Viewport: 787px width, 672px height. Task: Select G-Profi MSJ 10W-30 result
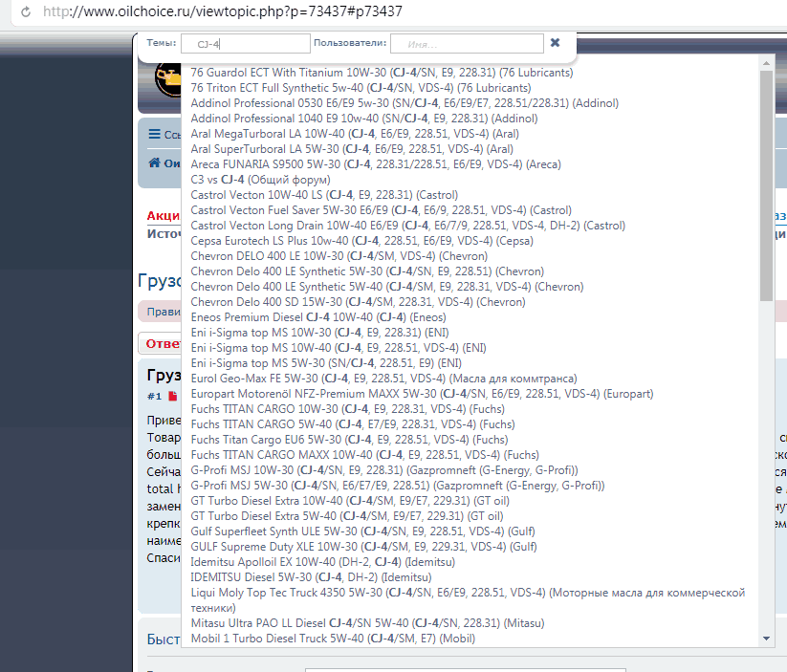pyautogui.click(x=384, y=470)
